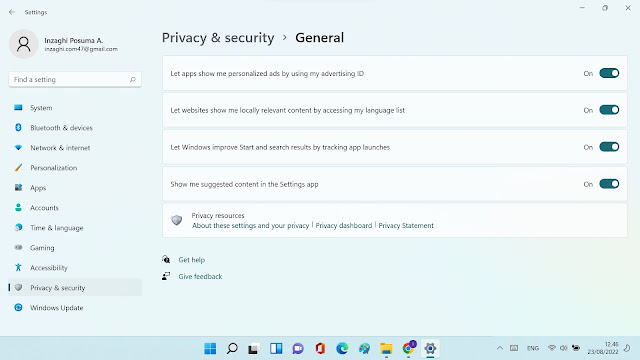Open Bluetooth & devices
This screenshot has height=360, width=640.
click(x=75, y=128)
